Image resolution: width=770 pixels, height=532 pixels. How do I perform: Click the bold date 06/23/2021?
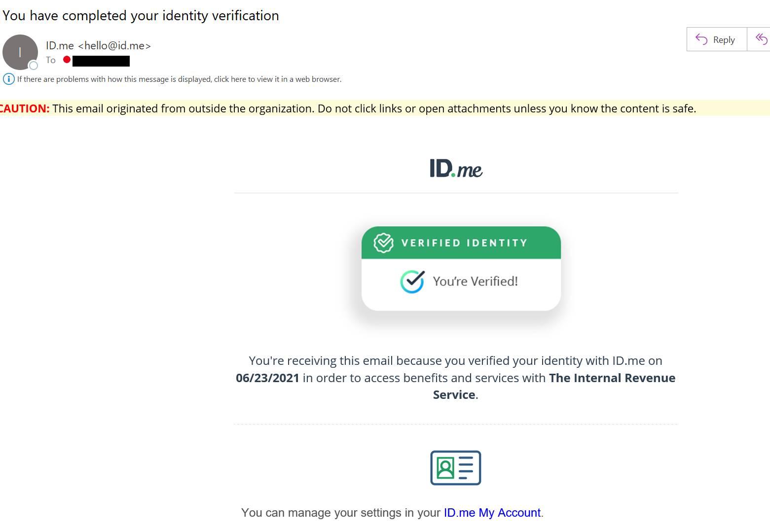coord(267,378)
